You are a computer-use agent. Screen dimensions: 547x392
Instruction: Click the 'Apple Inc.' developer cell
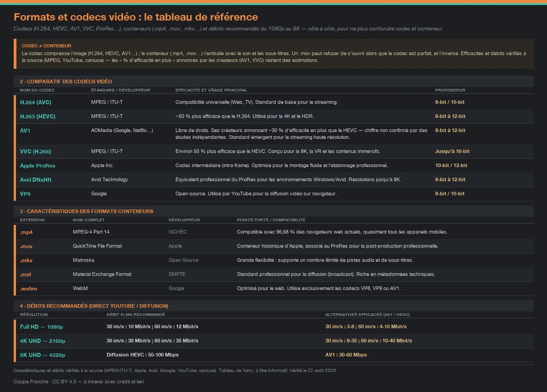(103, 166)
